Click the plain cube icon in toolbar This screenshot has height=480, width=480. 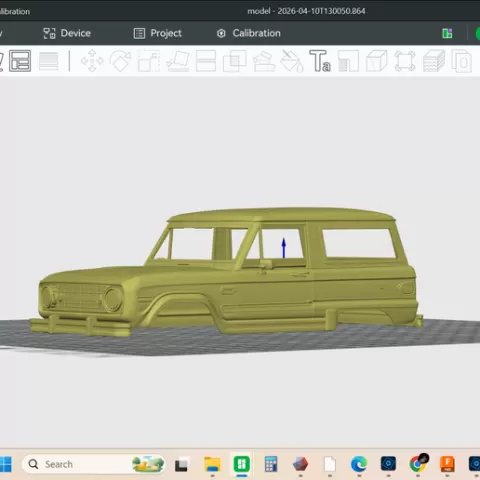click(x=377, y=61)
